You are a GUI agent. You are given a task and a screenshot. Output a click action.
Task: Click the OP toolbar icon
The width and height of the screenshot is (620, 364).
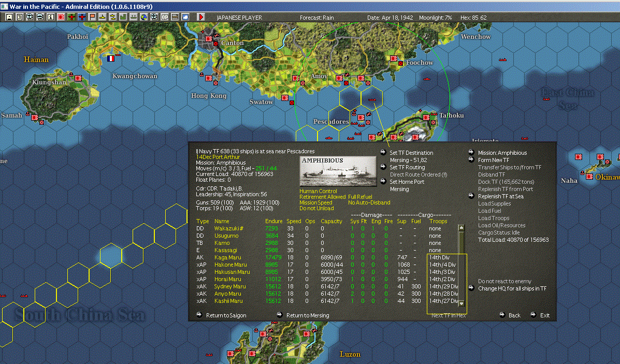[165, 17]
